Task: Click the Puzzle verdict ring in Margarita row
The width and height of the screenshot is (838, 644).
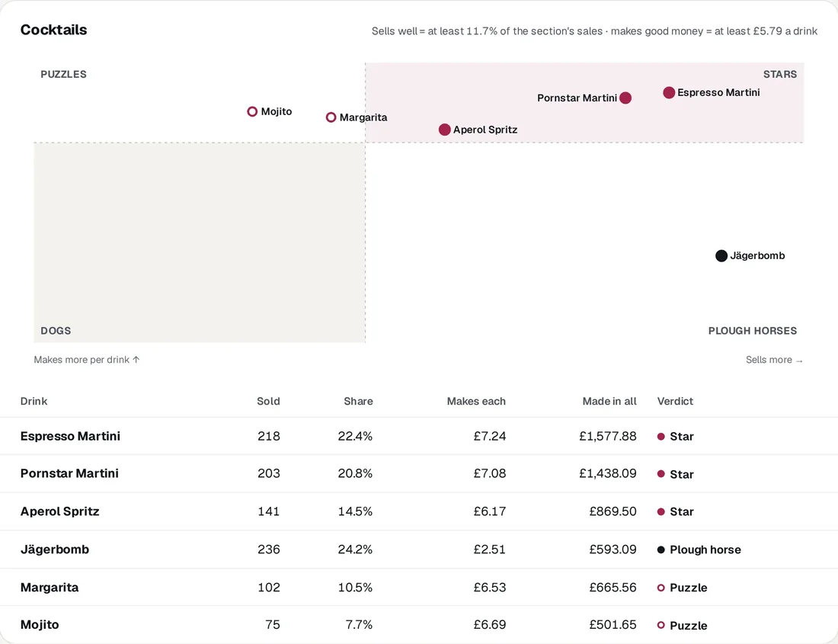Action: (660, 588)
